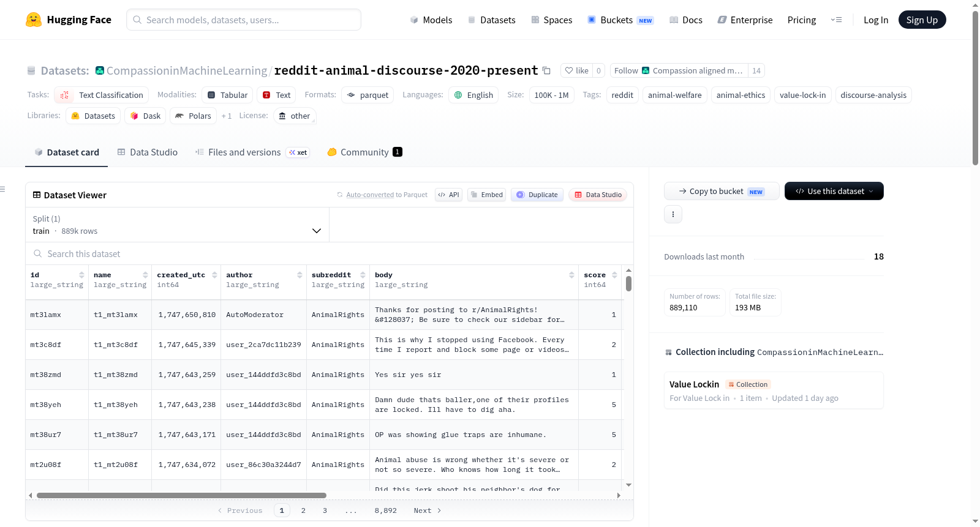This screenshot has height=527, width=980.
Task: Click the page vertical scrollbar
Action: coord(975,88)
